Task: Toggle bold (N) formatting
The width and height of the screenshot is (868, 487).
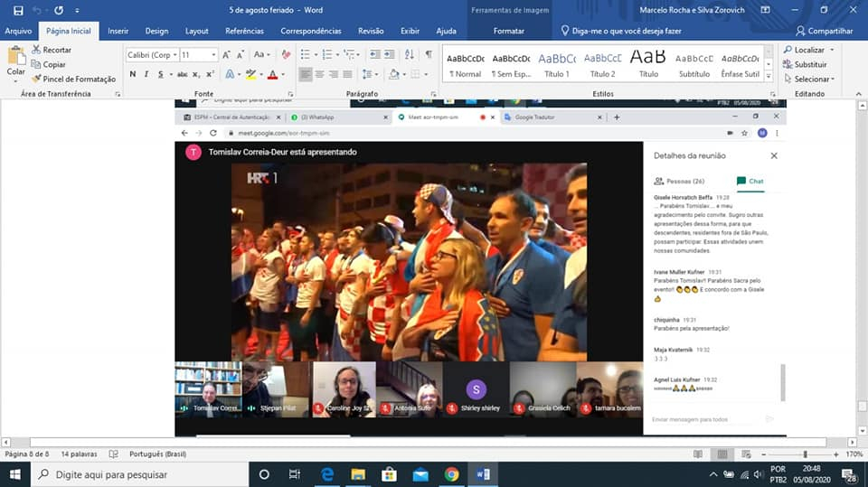Action: point(132,74)
